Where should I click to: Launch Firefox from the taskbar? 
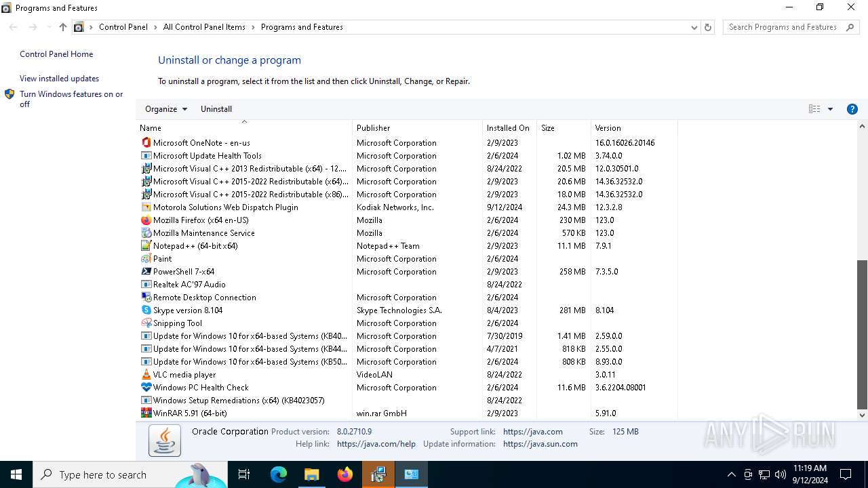tap(345, 474)
